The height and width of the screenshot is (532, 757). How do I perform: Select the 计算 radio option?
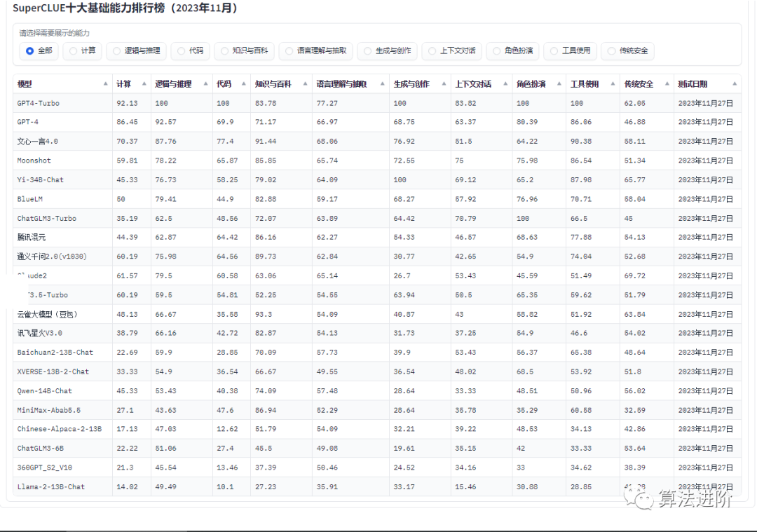(82, 50)
